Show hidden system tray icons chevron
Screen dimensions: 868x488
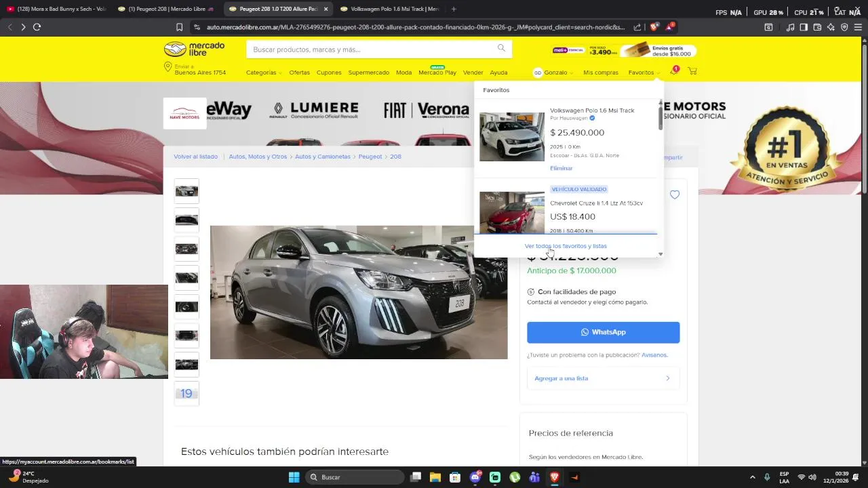[753, 477]
